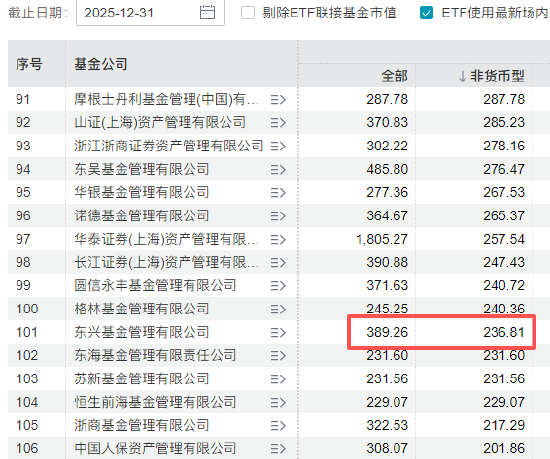Click the 371.63 value for 圆信永丰
550x459 pixels.
pos(387,285)
